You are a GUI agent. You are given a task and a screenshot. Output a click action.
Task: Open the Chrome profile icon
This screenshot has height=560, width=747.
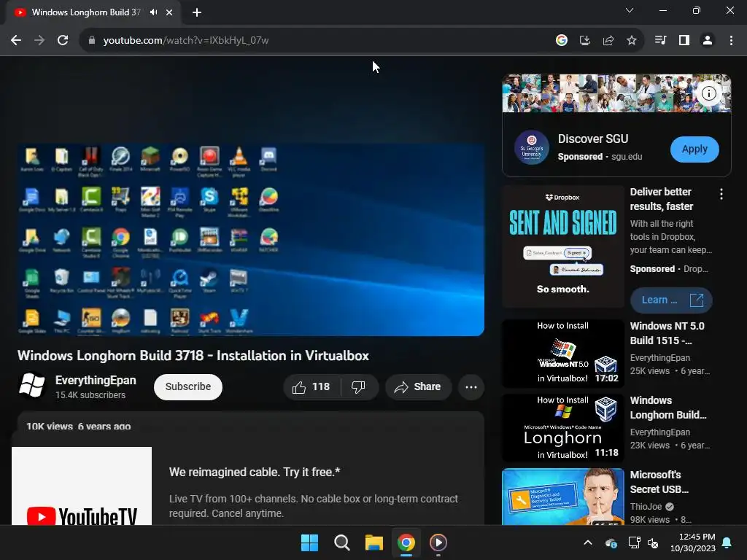(708, 41)
